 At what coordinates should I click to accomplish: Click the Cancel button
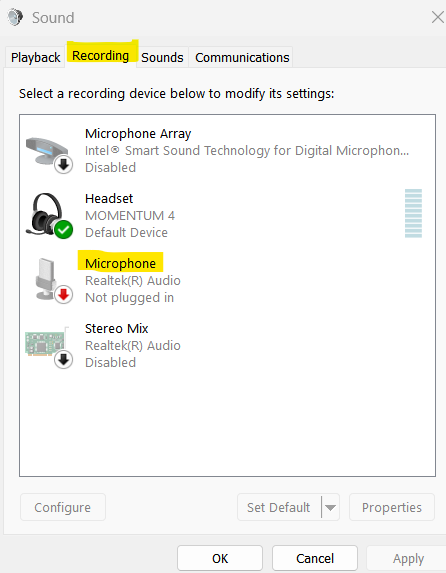315,558
